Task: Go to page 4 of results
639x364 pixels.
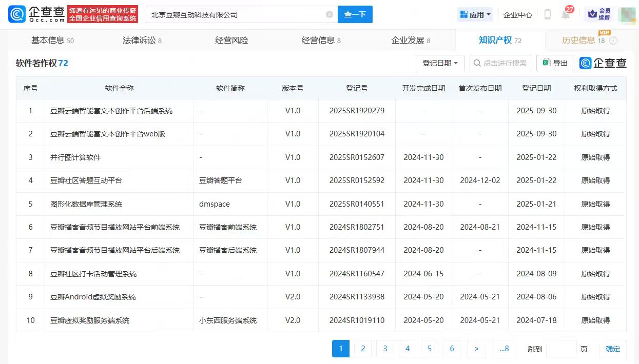Action: click(x=407, y=349)
